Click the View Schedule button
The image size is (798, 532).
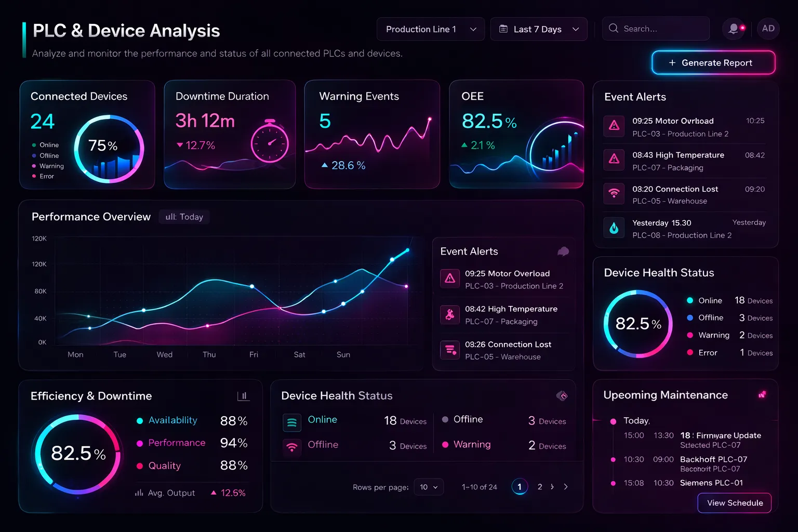click(x=735, y=503)
